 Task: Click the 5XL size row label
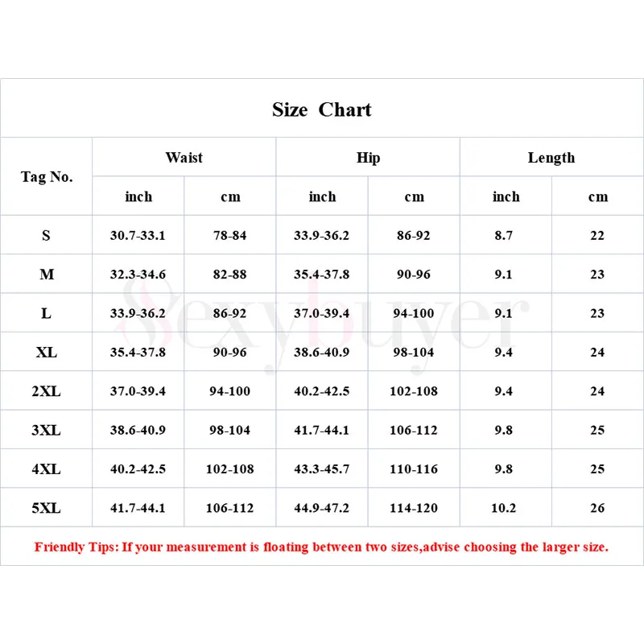[47, 508]
